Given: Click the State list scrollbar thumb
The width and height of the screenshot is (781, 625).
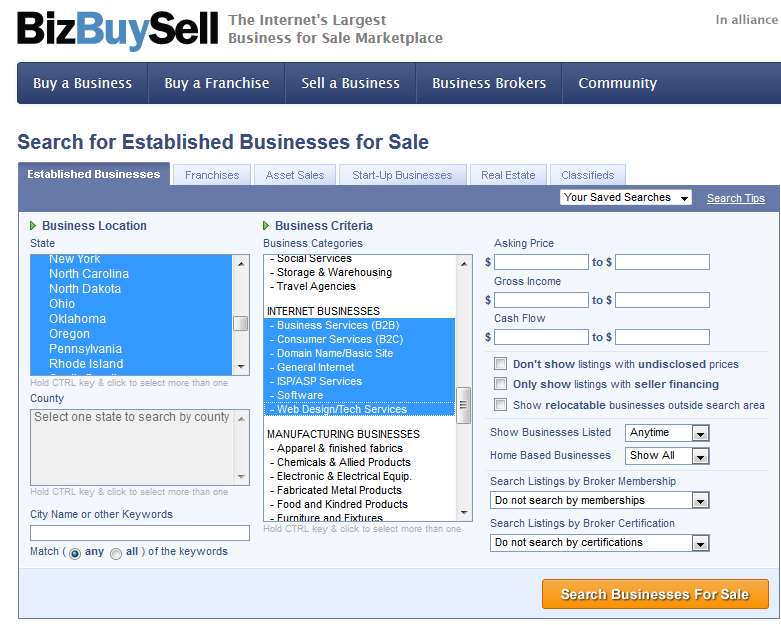Looking at the screenshot, I should pyautogui.click(x=241, y=323).
